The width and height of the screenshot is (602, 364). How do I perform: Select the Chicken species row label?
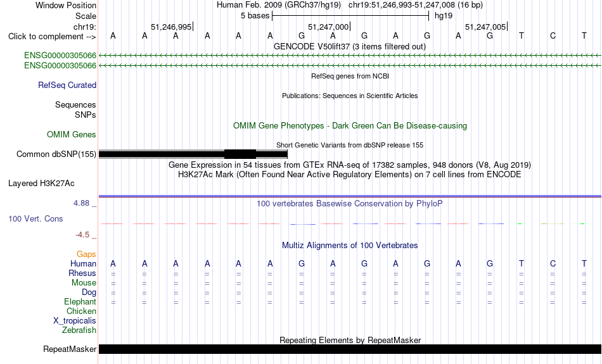81,311
